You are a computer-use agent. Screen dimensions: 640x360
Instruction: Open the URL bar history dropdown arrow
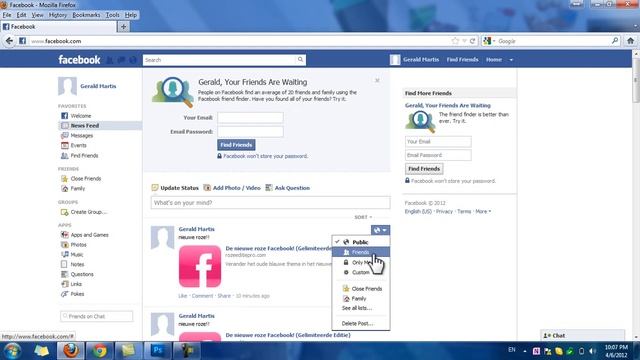click(x=464, y=41)
